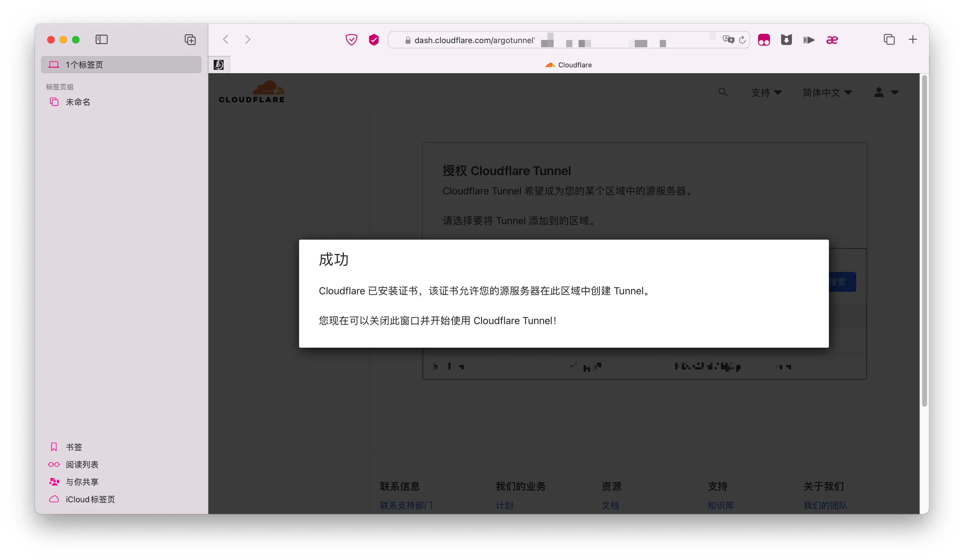Viewport: 964px width, 560px height.
Task: Click the play-bars extension icon
Action: [x=809, y=39]
